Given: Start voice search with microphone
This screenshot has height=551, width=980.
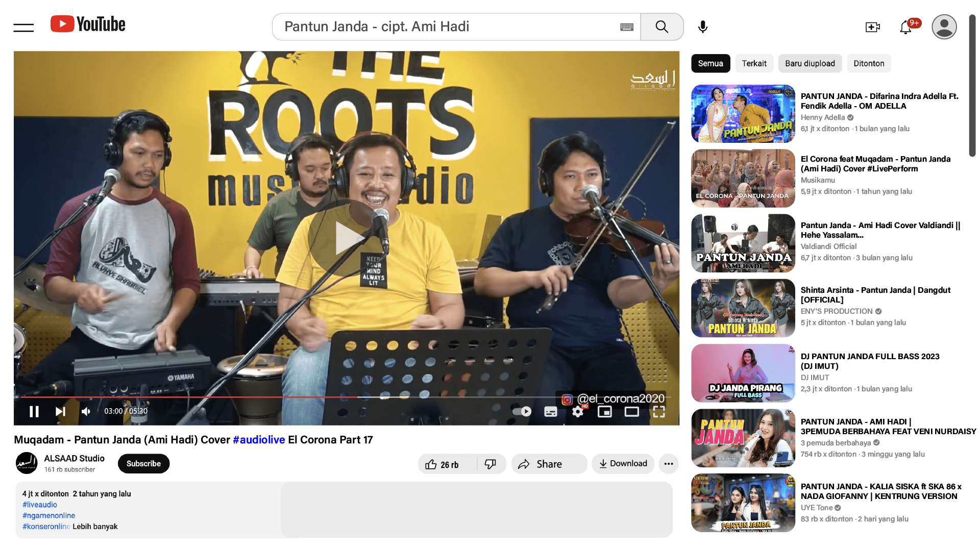Looking at the screenshot, I should [x=703, y=27].
